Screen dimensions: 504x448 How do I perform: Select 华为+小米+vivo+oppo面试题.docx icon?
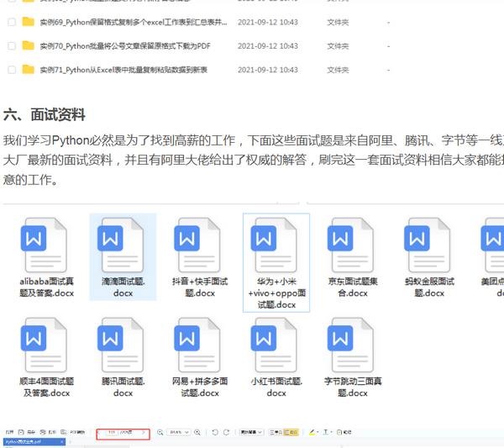[274, 245]
